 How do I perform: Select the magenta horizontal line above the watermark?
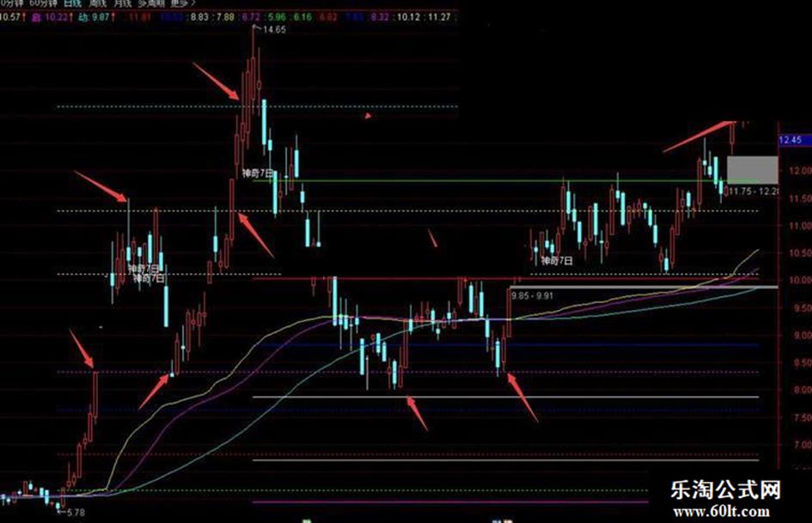point(450,502)
